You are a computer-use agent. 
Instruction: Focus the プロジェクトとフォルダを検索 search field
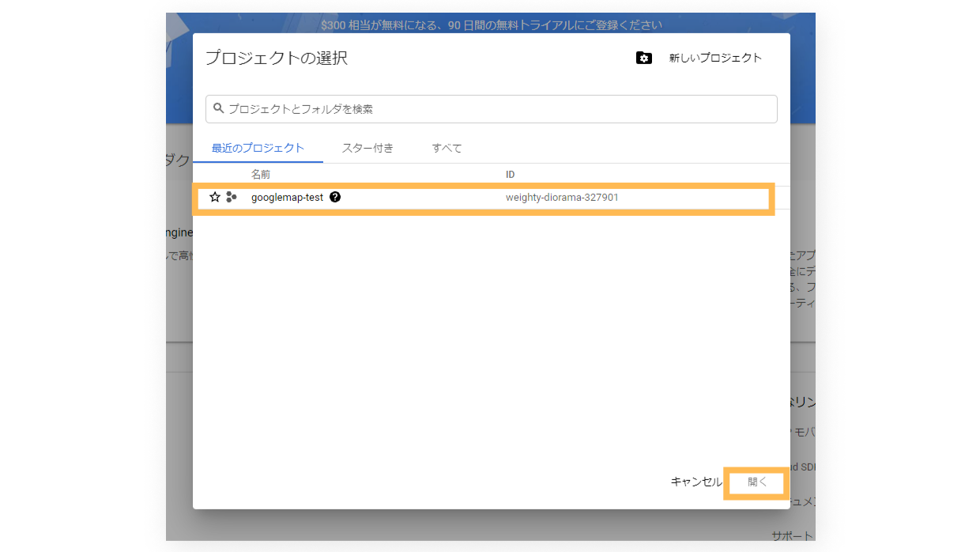point(490,109)
